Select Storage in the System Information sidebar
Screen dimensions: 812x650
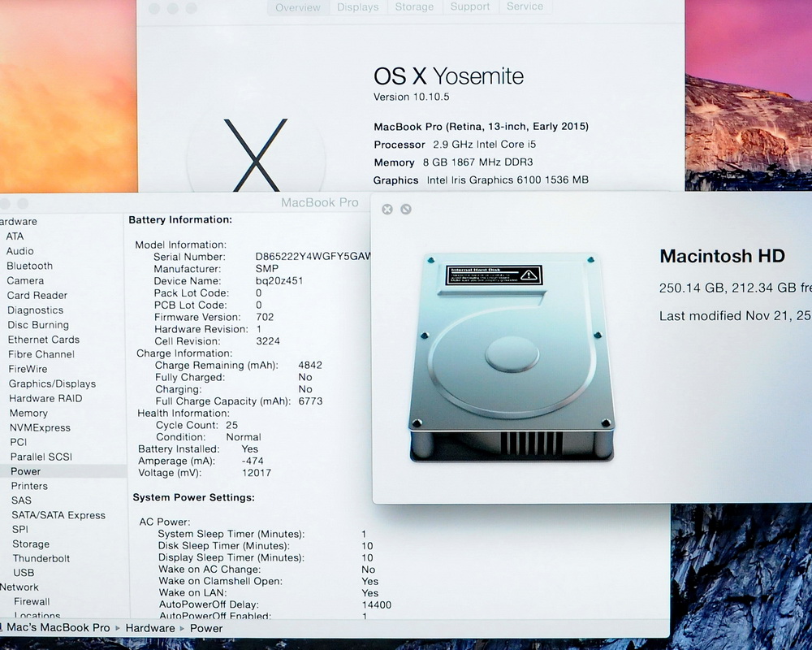pyautogui.click(x=31, y=544)
